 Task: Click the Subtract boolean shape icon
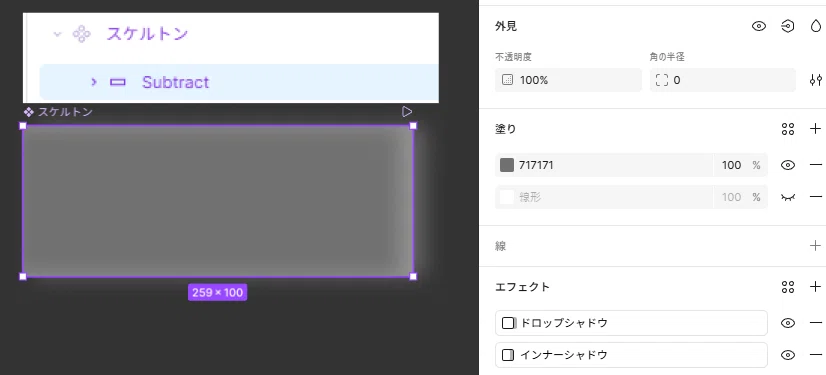point(117,82)
